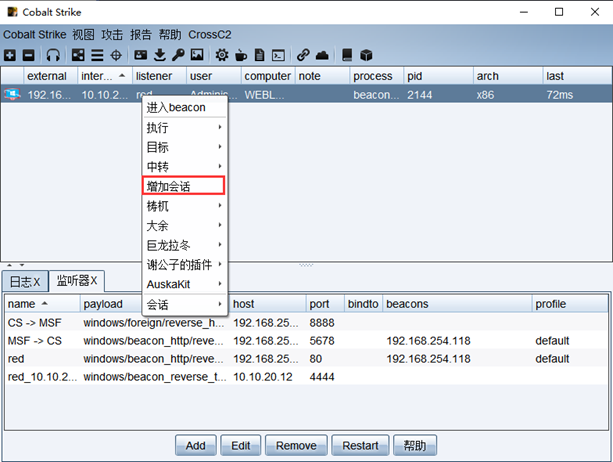Sort listeners by name column

[x=43, y=304]
